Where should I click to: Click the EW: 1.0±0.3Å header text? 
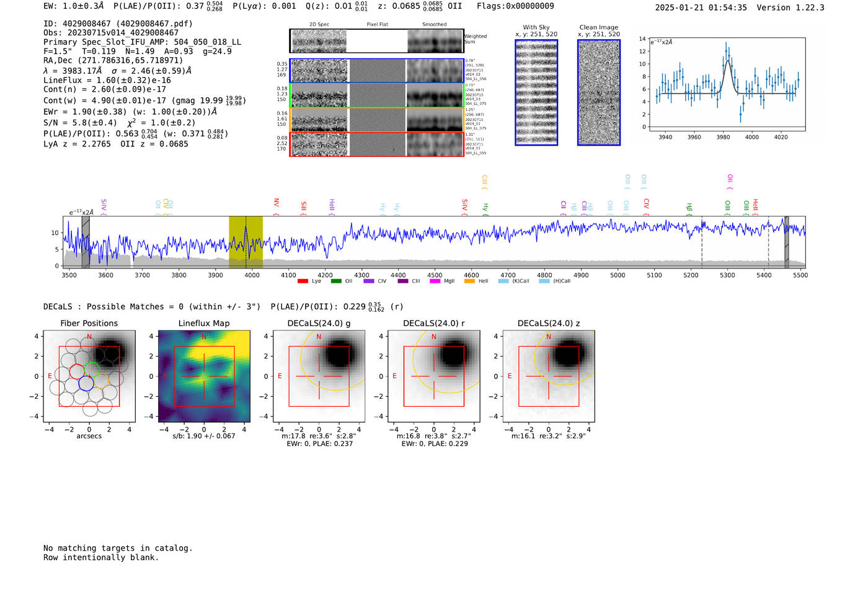point(74,6)
